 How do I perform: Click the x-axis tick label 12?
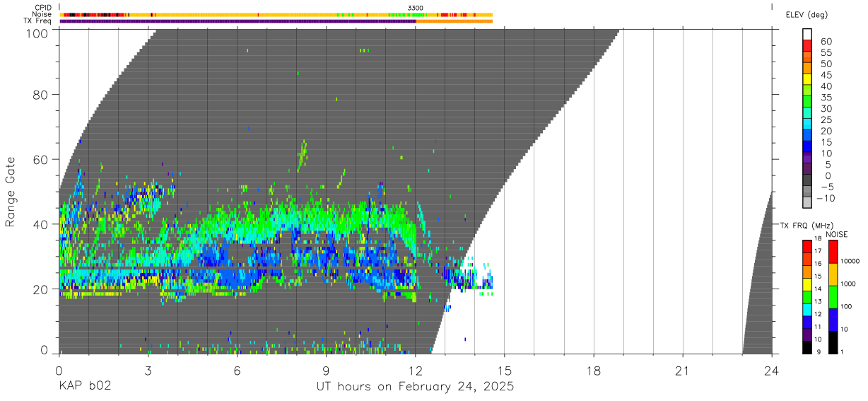click(415, 371)
